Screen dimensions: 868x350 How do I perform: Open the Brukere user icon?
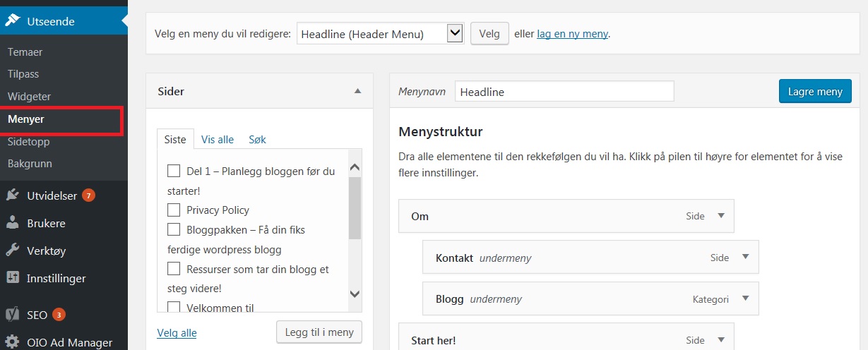13,223
